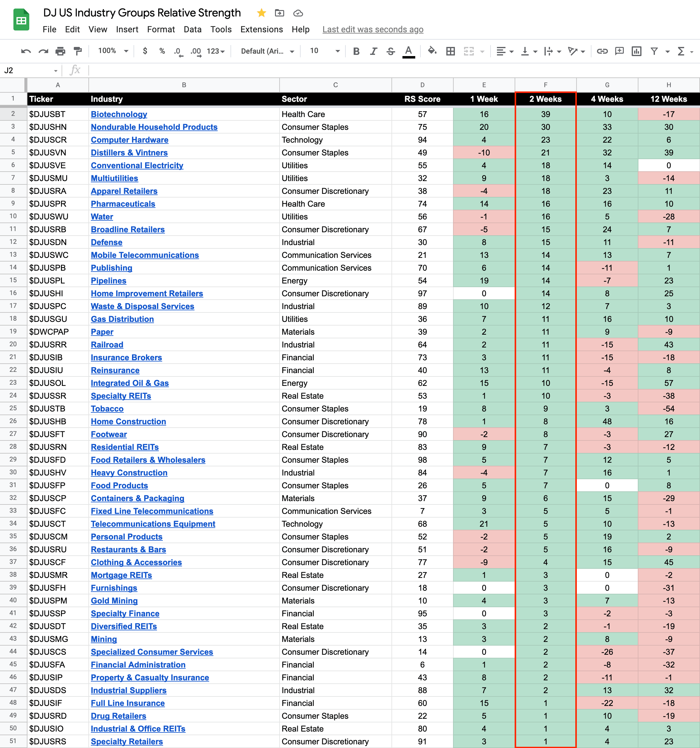Viewport: 700px width, 748px height.
Task: Open the Biotechnology industry link
Action: click(119, 114)
